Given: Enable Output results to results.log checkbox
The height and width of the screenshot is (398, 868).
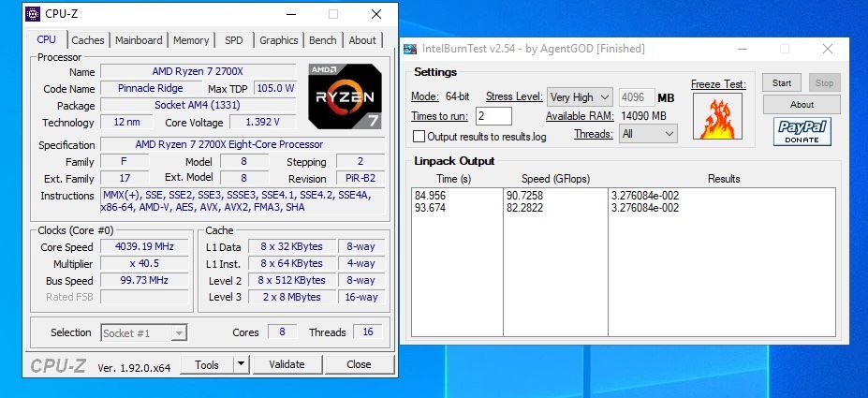Looking at the screenshot, I should (x=419, y=136).
